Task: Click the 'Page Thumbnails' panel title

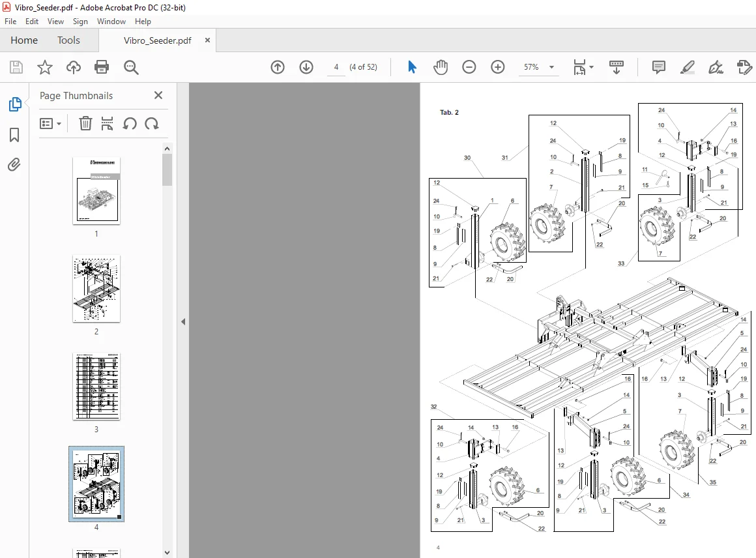Action: coord(76,95)
